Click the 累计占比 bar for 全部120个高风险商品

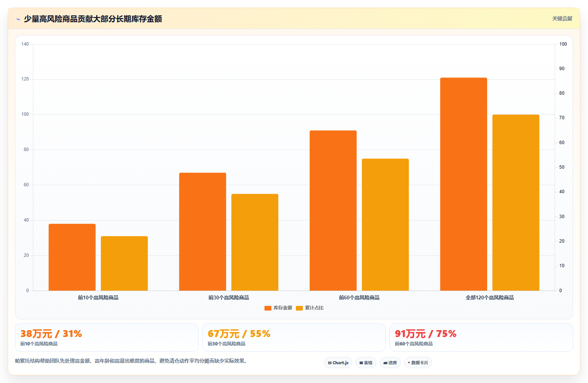[x=516, y=202]
